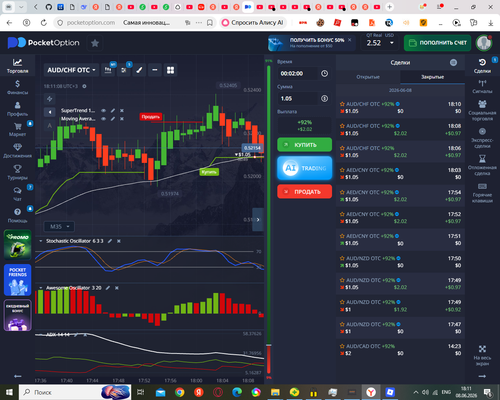Switch to the Открытые trades tab
The height and width of the screenshot is (400, 500).
click(x=368, y=77)
